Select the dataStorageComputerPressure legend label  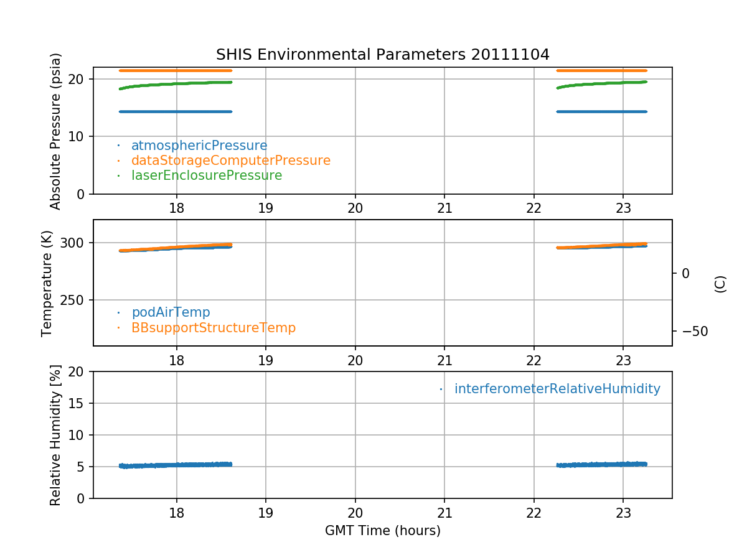point(230,161)
